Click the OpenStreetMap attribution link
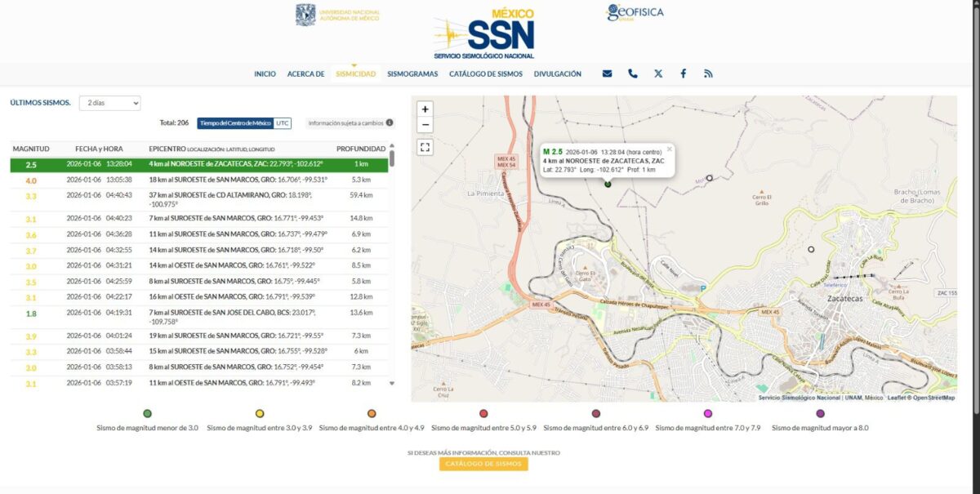Image resolution: width=980 pixels, height=494 pixels. [x=934, y=398]
